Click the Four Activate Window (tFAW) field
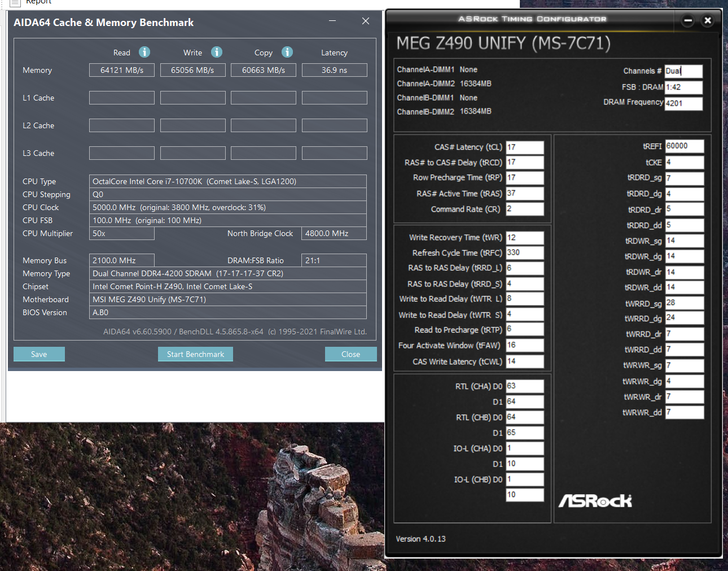 tap(525, 346)
